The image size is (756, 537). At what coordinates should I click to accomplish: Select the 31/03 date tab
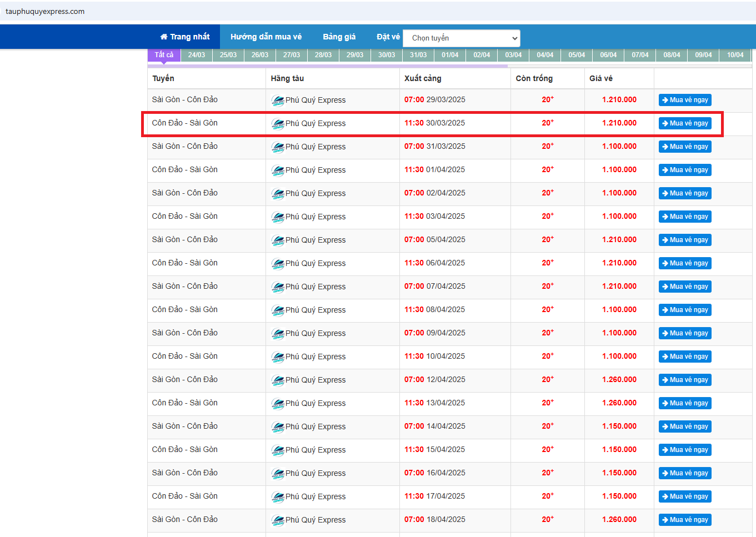(418, 55)
